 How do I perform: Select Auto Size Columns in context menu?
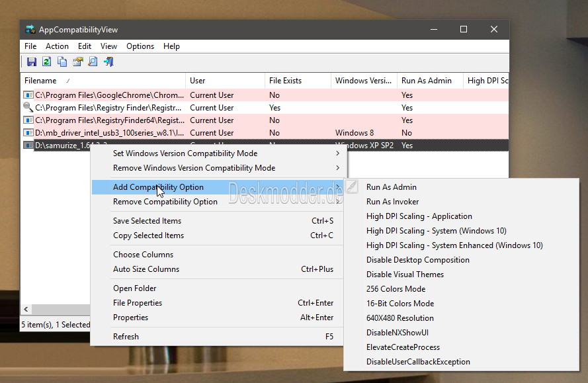tap(218, 269)
